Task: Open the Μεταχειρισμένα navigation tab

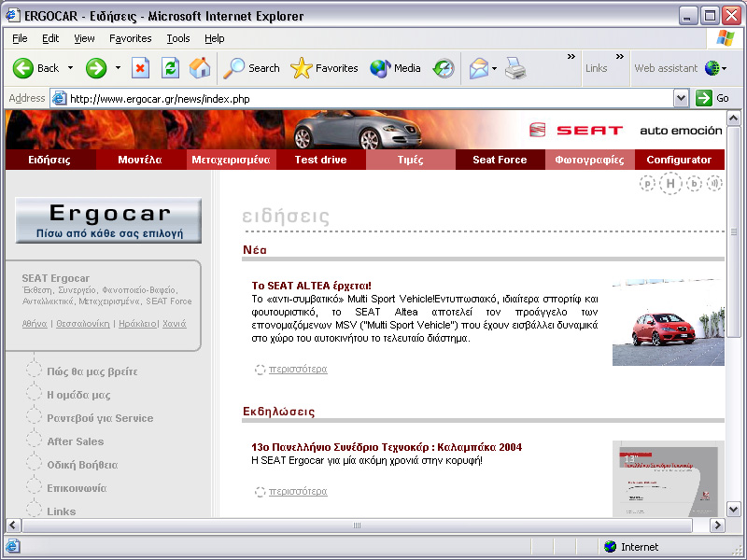Action: 231,160
